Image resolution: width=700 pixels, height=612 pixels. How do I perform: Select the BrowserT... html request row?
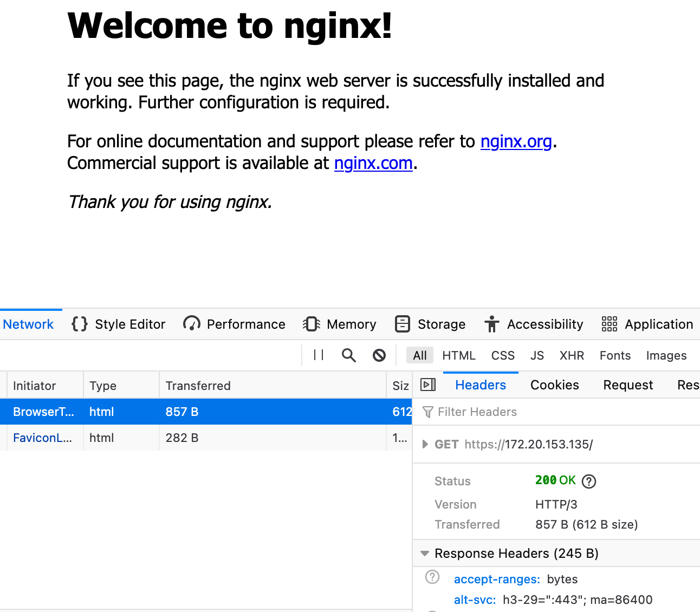pyautogui.click(x=206, y=412)
